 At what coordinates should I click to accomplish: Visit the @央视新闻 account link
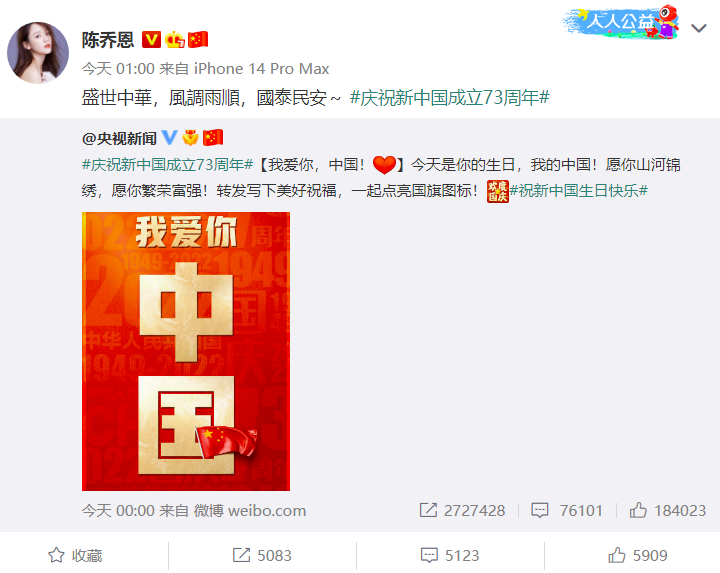(119, 138)
